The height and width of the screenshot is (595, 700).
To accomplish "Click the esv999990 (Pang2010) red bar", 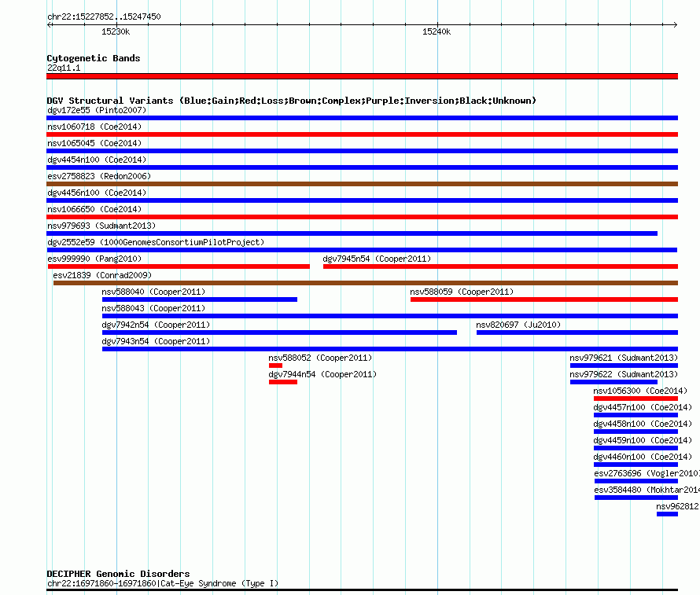I will tap(179, 266).
